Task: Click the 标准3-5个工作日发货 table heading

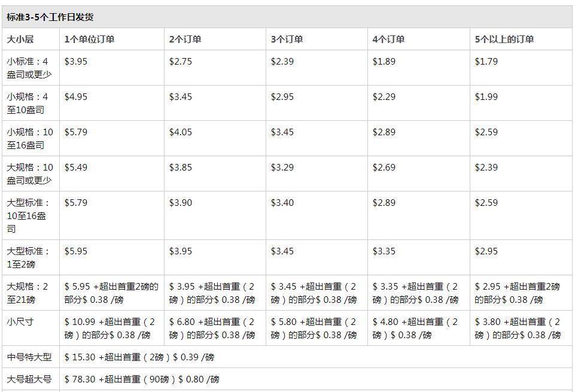Action: click(50, 17)
